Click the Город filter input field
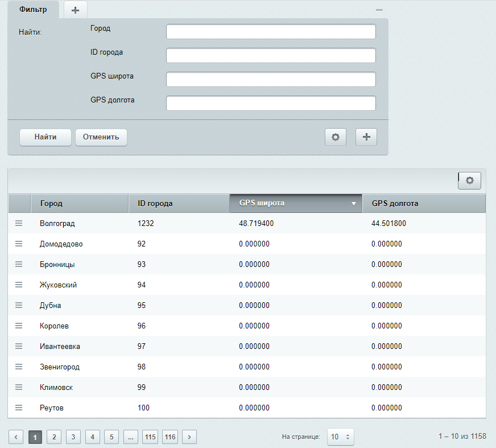 tap(271, 32)
